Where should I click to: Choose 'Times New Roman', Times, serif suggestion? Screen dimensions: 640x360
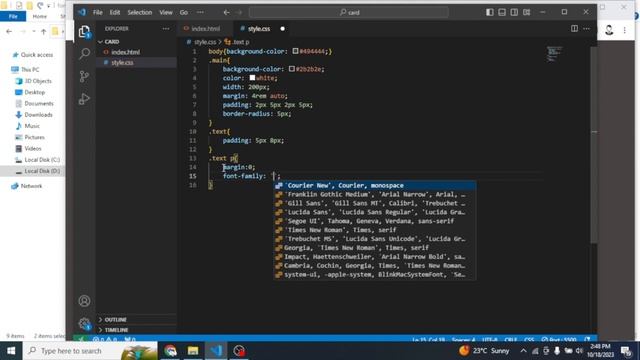(375, 230)
